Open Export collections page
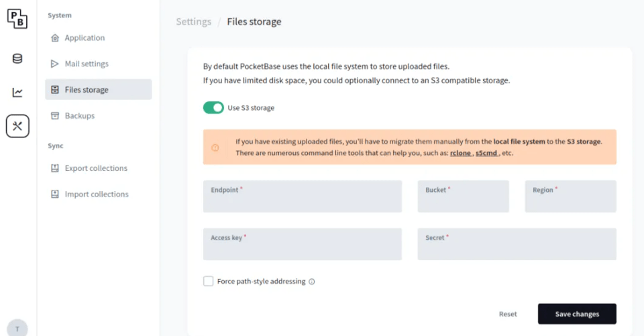Image resolution: width=644 pixels, height=336 pixels. [x=96, y=168]
